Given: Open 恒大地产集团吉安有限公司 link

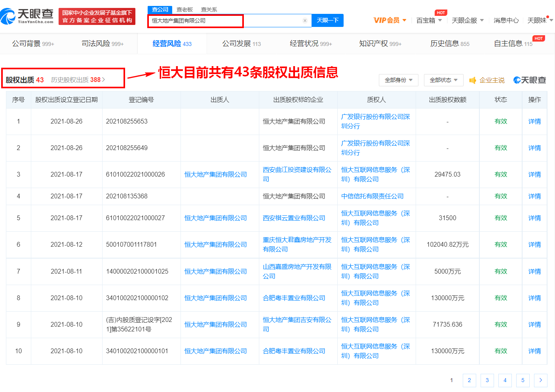Looking at the screenshot, I should [x=297, y=325].
